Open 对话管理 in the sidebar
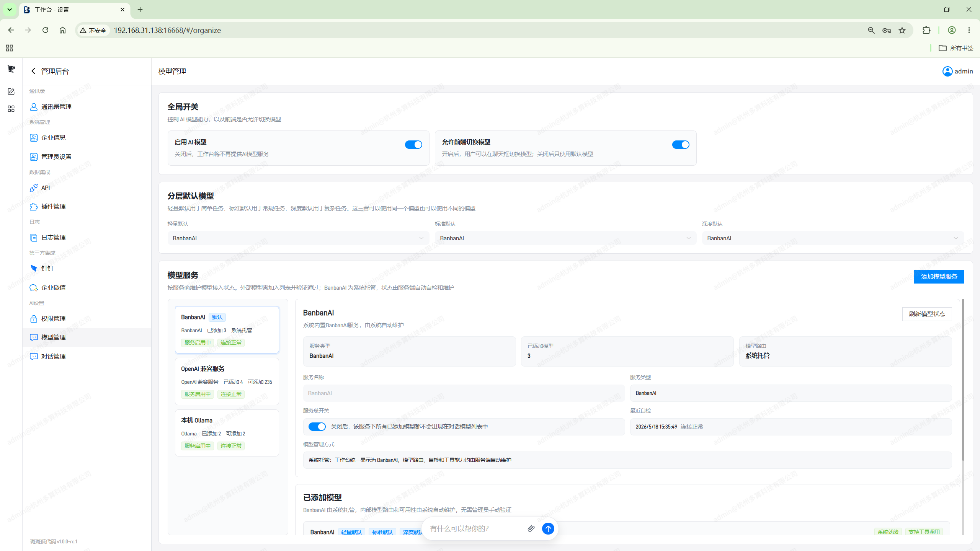Image resolution: width=980 pixels, height=551 pixels. point(87,357)
